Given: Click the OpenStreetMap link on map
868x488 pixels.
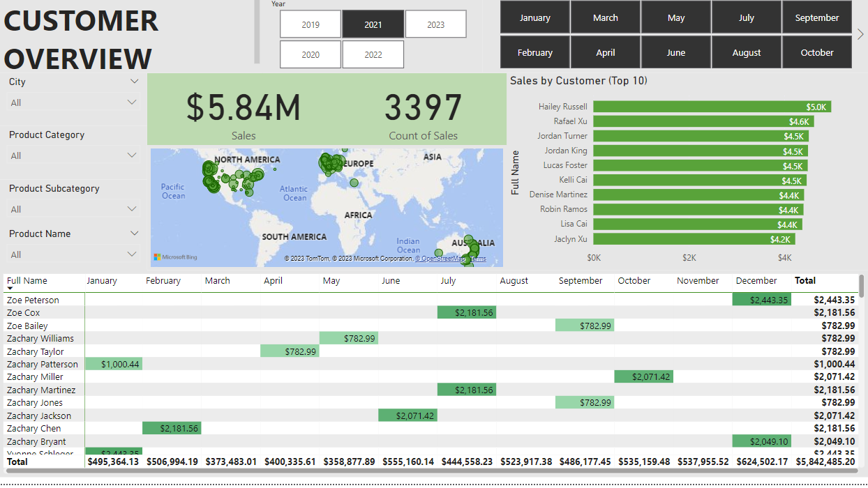Looking at the screenshot, I should (x=440, y=259).
